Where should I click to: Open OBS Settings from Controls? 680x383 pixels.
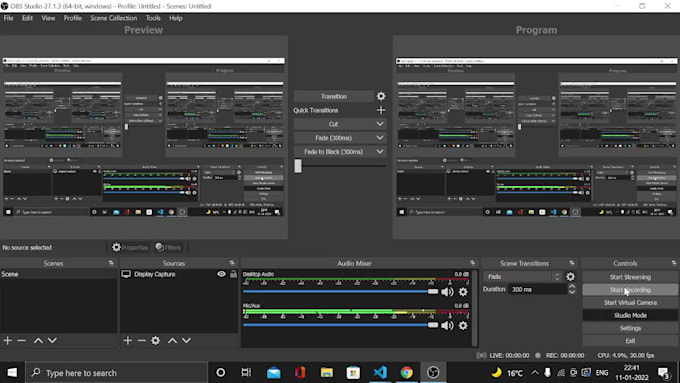pyautogui.click(x=630, y=328)
